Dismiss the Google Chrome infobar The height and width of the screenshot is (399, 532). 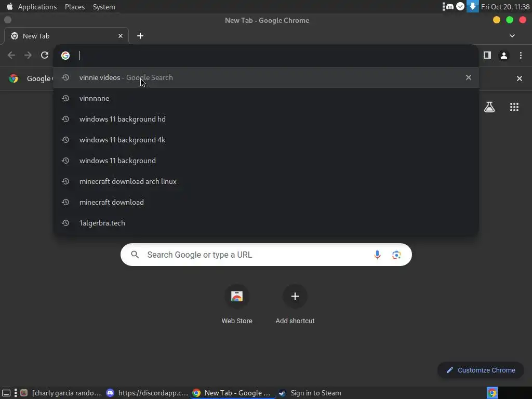click(x=520, y=78)
